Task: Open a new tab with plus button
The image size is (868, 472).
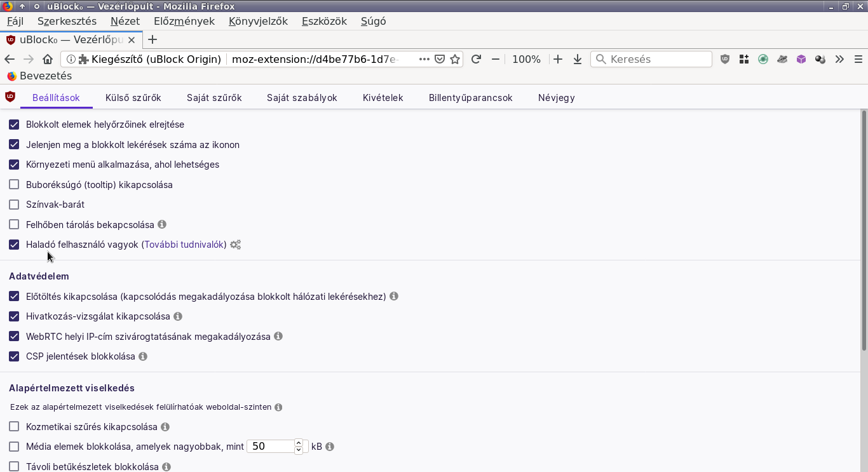Action: [x=153, y=39]
